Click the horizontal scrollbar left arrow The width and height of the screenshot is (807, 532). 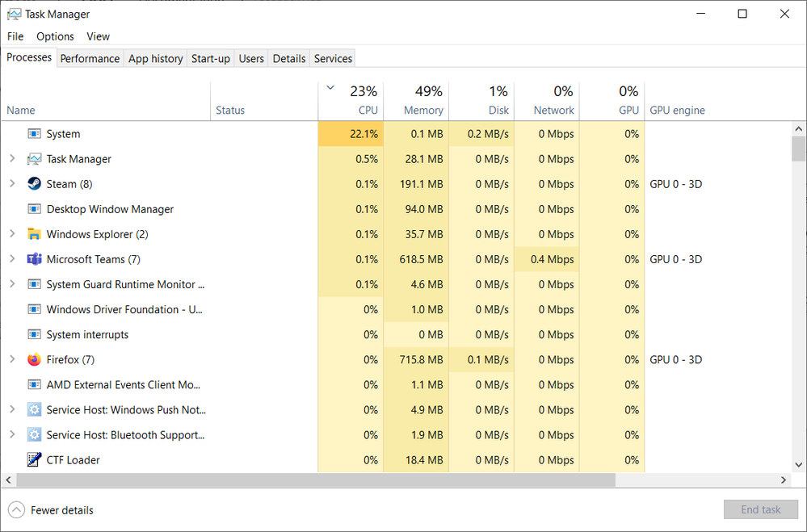[8, 480]
